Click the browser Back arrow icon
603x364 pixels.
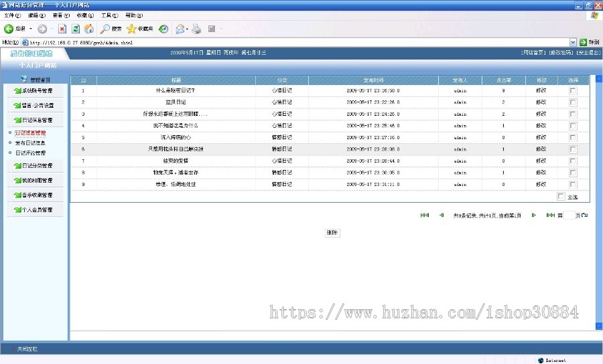pyautogui.click(x=9, y=29)
